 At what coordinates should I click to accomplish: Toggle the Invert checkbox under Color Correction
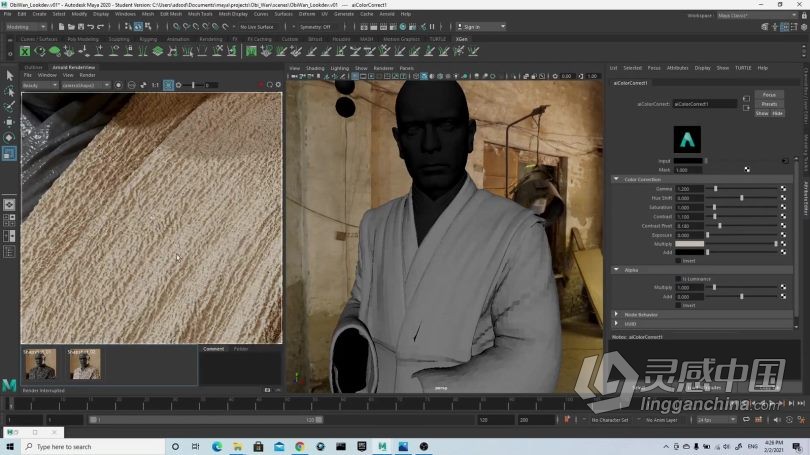click(x=678, y=261)
